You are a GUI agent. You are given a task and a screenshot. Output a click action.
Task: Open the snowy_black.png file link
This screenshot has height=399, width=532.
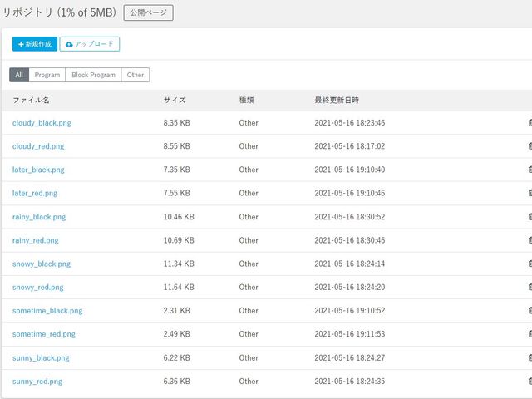tap(42, 264)
